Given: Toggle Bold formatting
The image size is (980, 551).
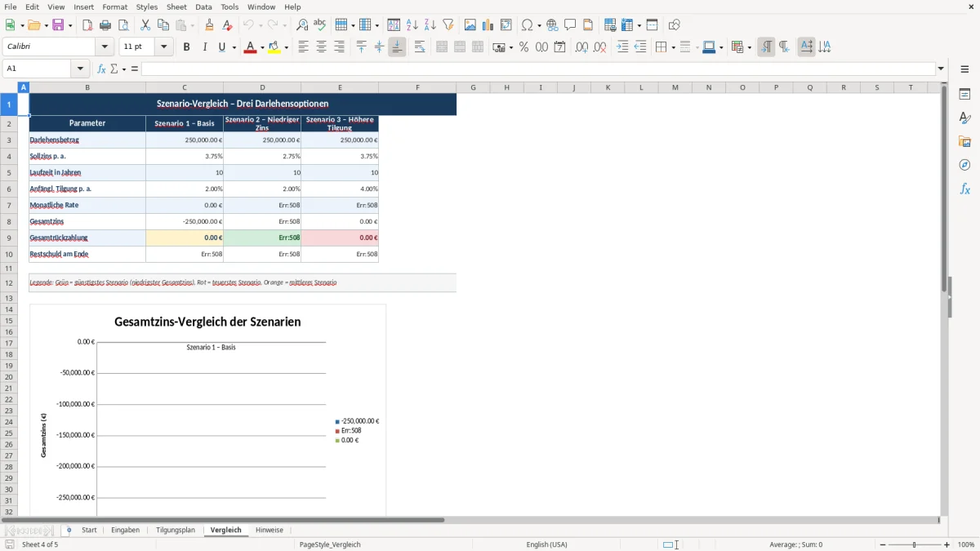Looking at the screenshot, I should click(186, 47).
